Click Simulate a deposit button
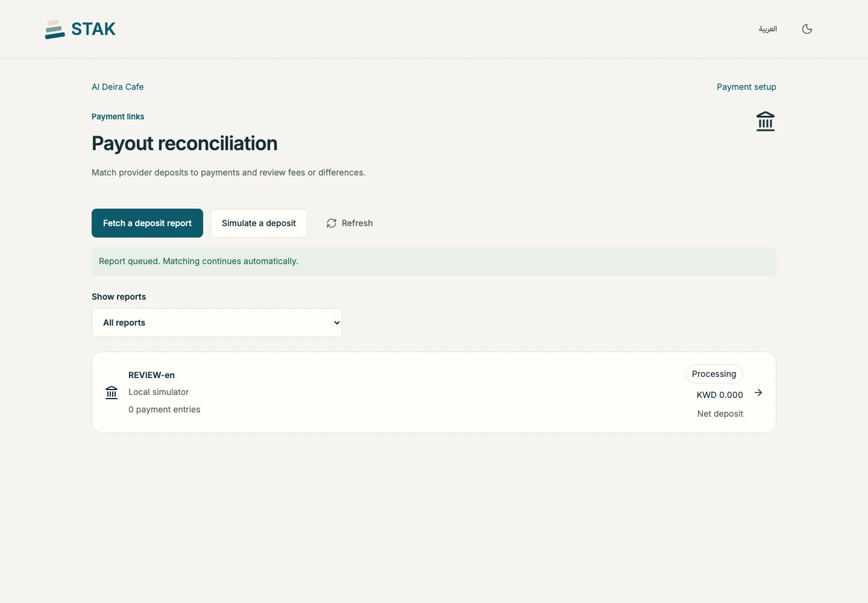Screen dimensions: 868x603 259,223
